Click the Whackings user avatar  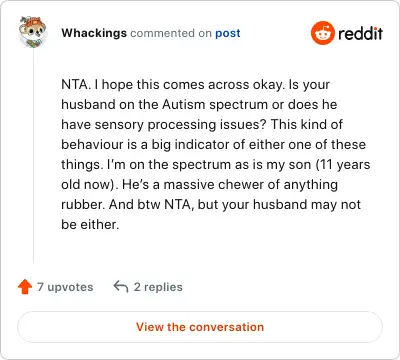point(33,32)
